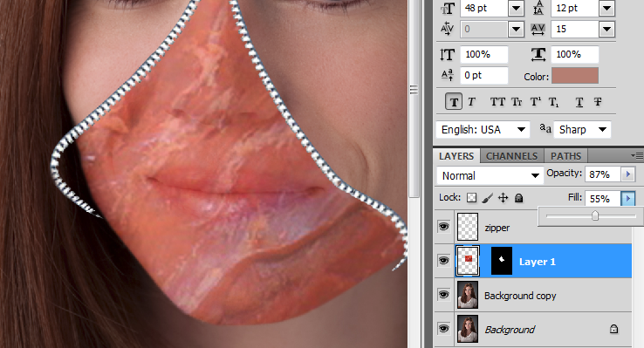Toggle Faux Italic text style
The image size is (644, 348).
[471, 102]
